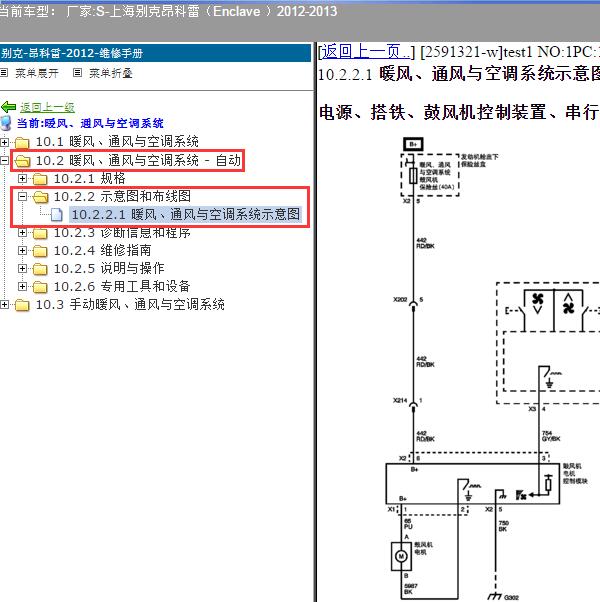Click the folder icon beside 10.2.6 专用工具和设备
Screen dimensions: 600x602
[x=40, y=287]
